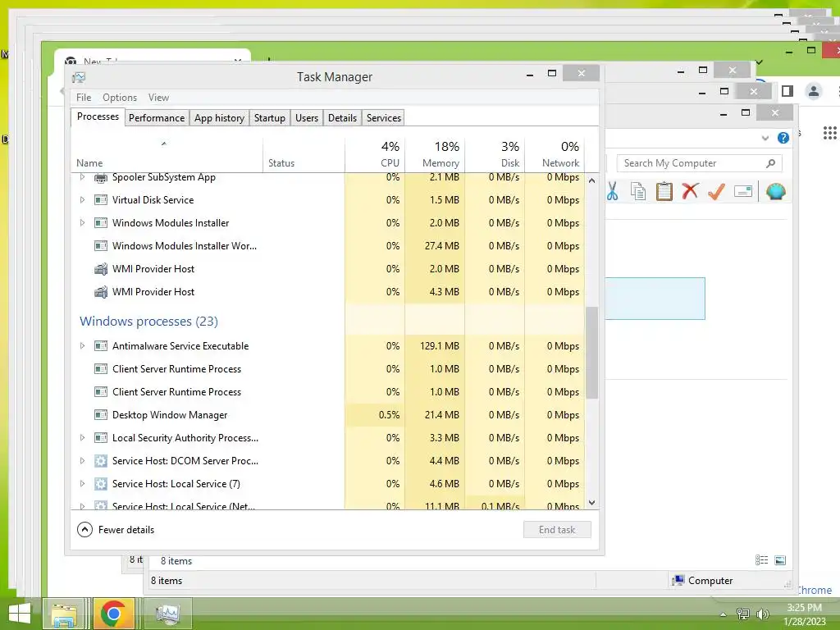Click the Chrome profile avatar icon
Screen dimensions: 840x630
(x=813, y=91)
